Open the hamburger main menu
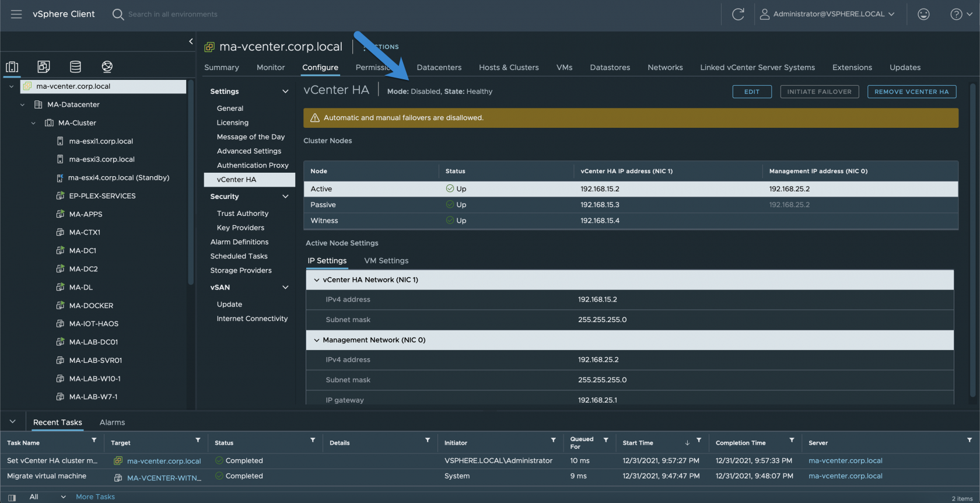Viewport: 980px width, 503px height. pyautogui.click(x=16, y=14)
